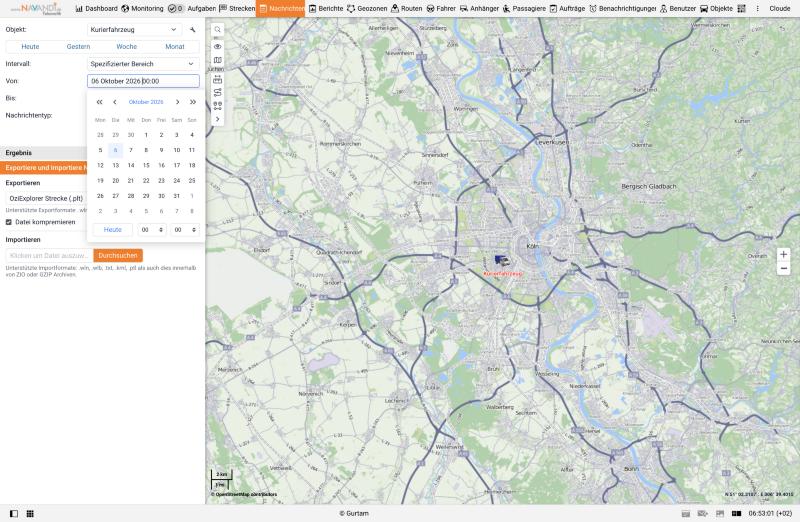Click the distance measuring ruler tool
Viewport: 800px width, 522px height.
pyautogui.click(x=217, y=80)
